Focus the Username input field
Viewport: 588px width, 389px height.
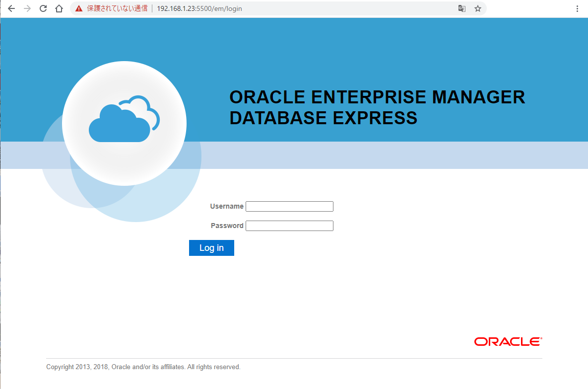click(x=289, y=207)
